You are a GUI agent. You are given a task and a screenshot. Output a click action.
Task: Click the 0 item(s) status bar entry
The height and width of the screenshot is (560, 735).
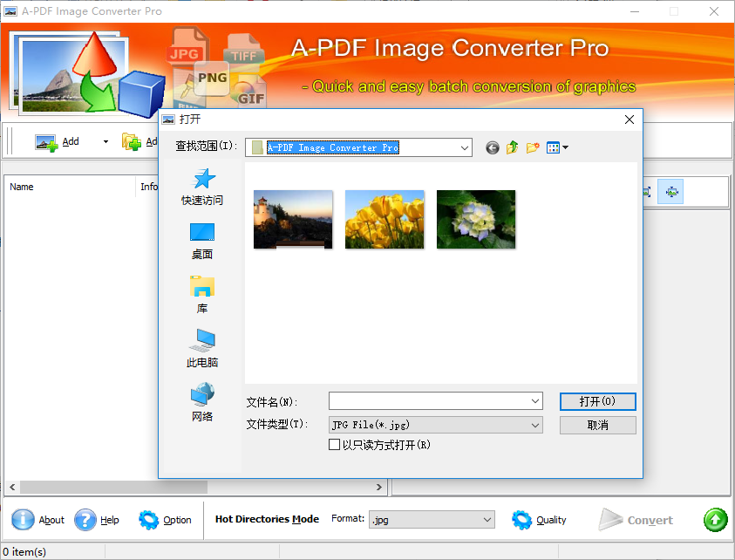[24, 552]
